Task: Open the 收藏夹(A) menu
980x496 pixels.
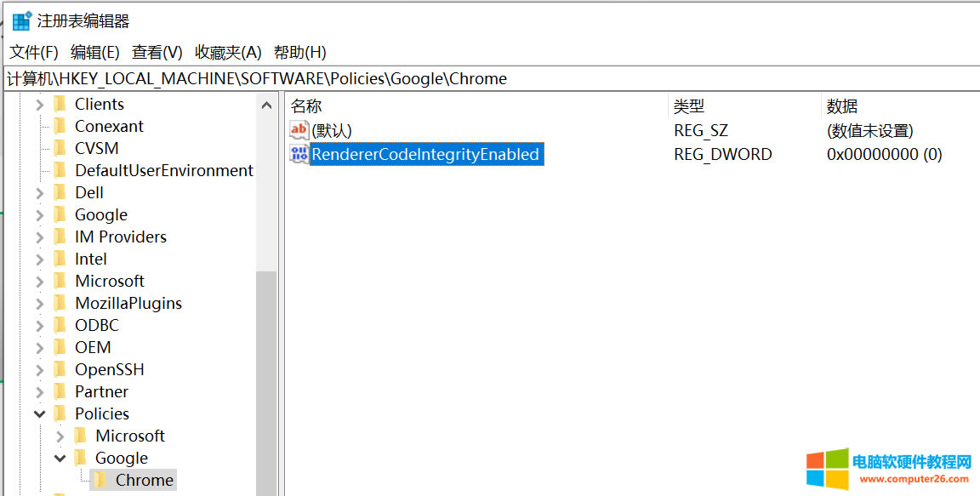Action: tap(228, 53)
